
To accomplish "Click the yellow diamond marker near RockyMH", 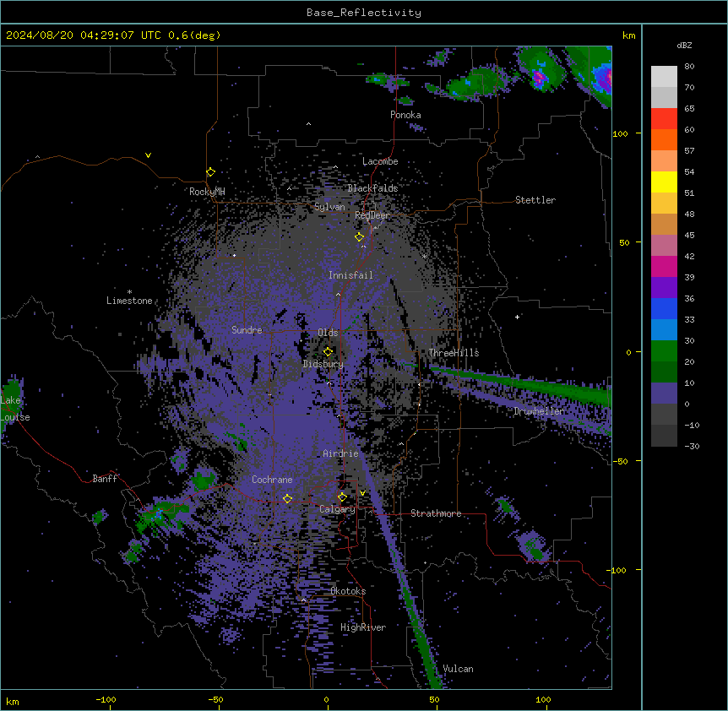I will coord(210,172).
